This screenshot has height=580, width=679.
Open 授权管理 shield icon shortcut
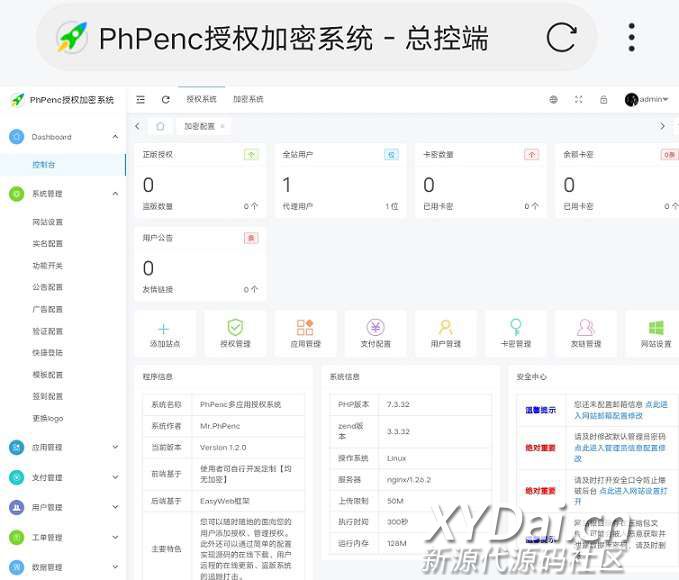(235, 328)
